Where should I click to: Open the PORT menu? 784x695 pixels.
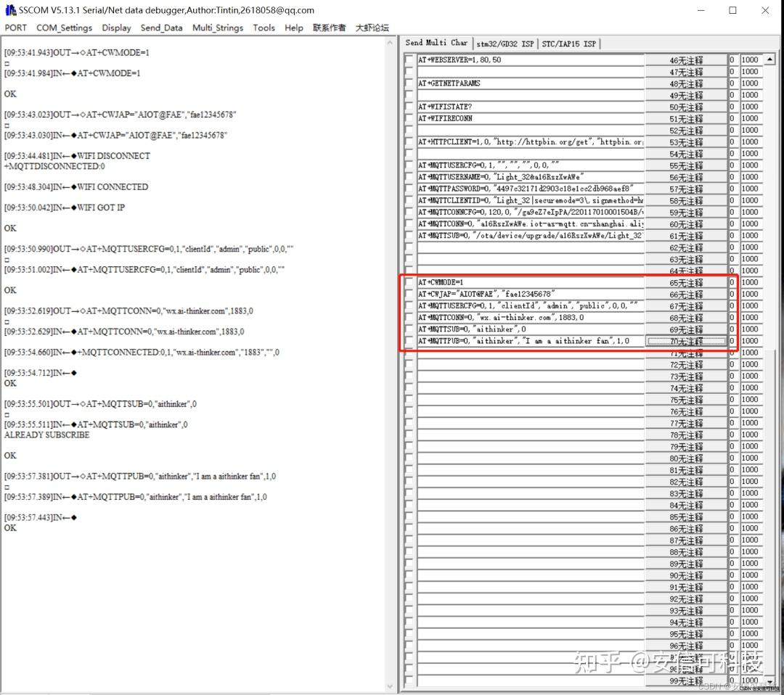15,28
